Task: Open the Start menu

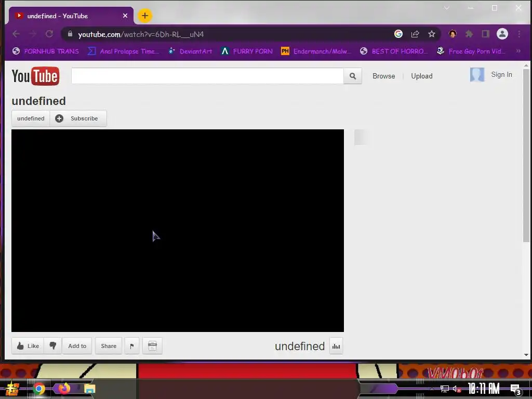Action: point(12,389)
